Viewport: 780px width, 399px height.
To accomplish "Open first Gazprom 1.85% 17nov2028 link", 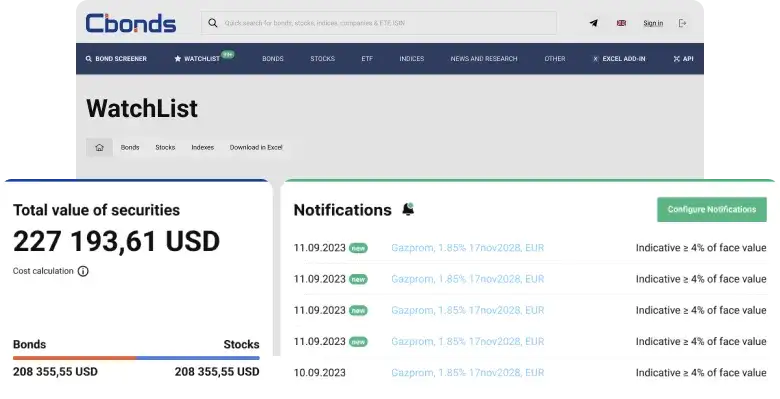I will (468, 248).
